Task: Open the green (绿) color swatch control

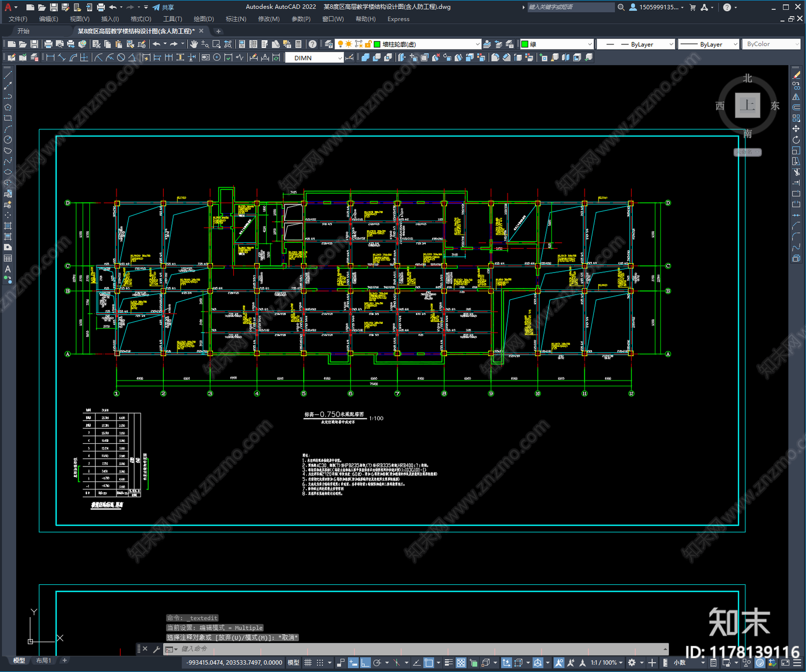Action: (557, 44)
